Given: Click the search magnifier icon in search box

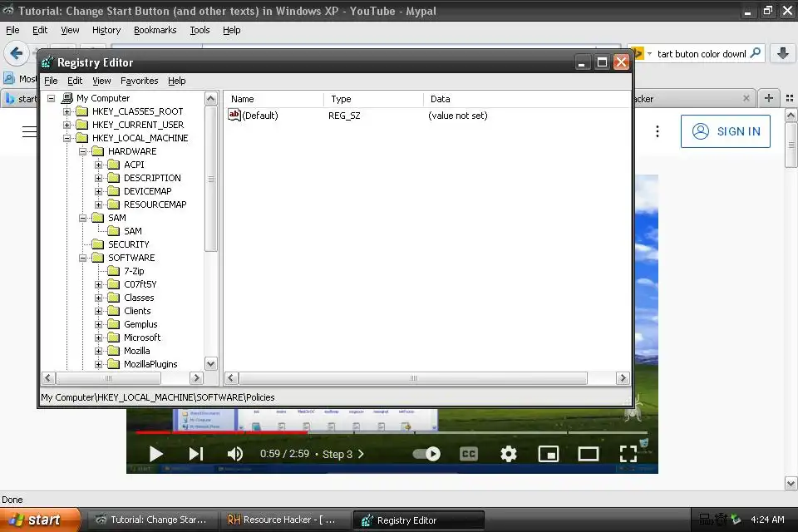Looking at the screenshot, I should point(756,53).
